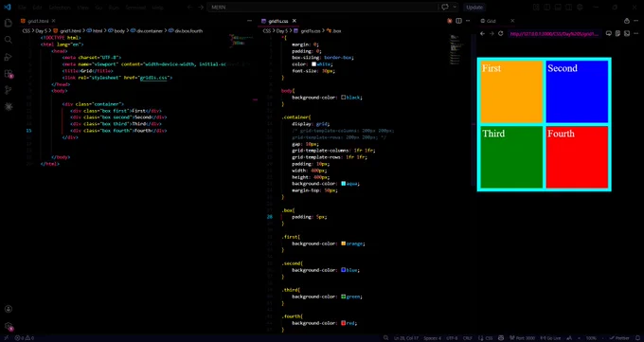Open the Manage gear in activity bar
Image resolution: width=644 pixels, height=342 pixels.
(x=9, y=326)
